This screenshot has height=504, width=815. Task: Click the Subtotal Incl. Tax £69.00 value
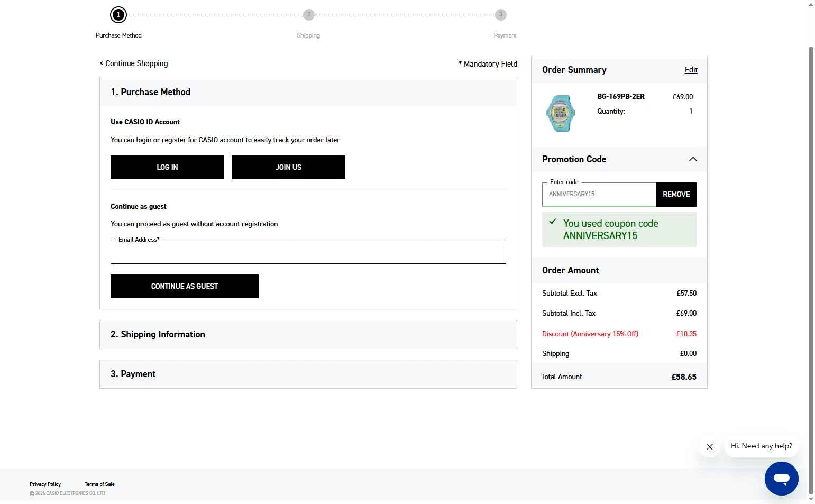[686, 313]
